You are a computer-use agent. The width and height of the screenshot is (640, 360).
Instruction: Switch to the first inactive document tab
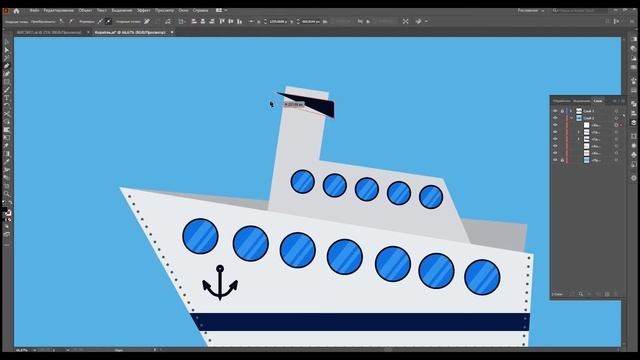click(x=49, y=32)
